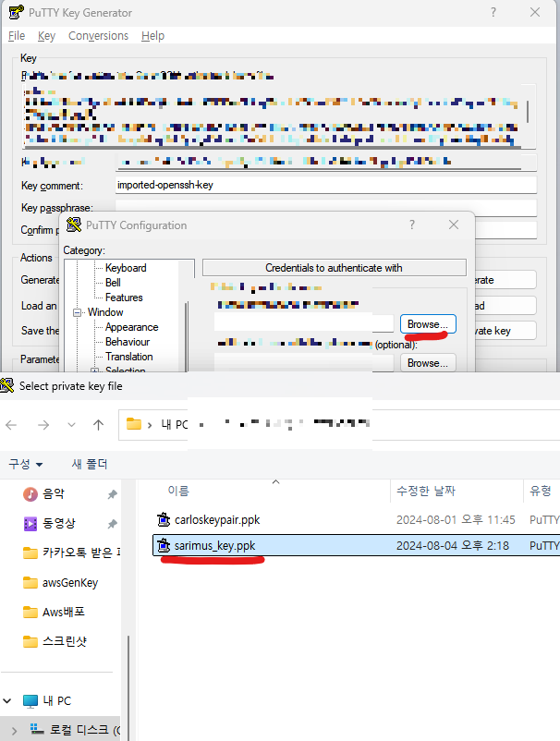The image size is (560, 741).
Task: Open the 구성 dropdown menu
Action: [26, 464]
